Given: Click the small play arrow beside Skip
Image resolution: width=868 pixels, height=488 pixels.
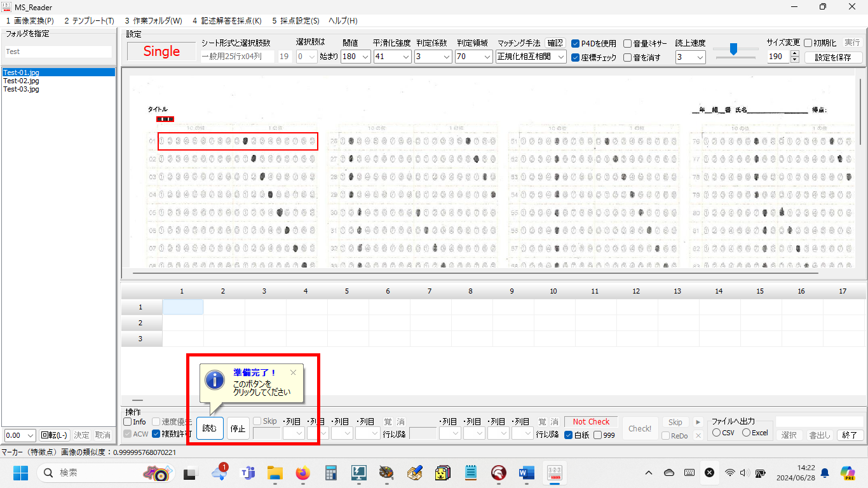Looking at the screenshot, I should tap(698, 422).
